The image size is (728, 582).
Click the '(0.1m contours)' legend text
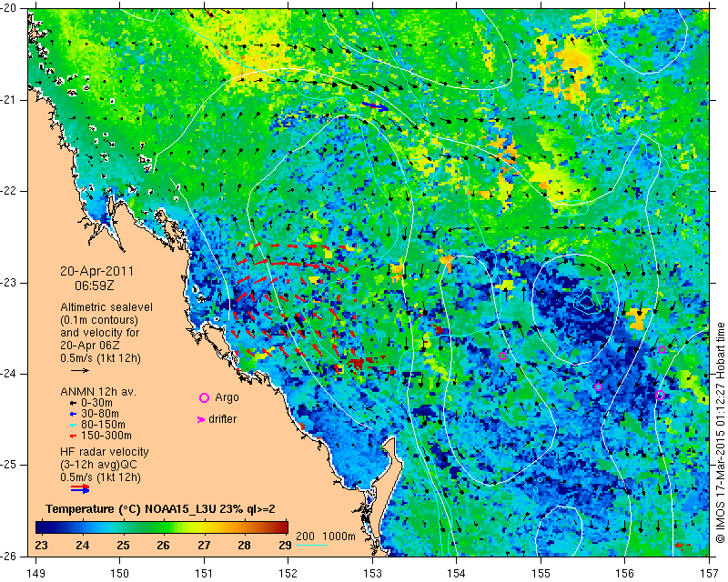click(x=99, y=320)
